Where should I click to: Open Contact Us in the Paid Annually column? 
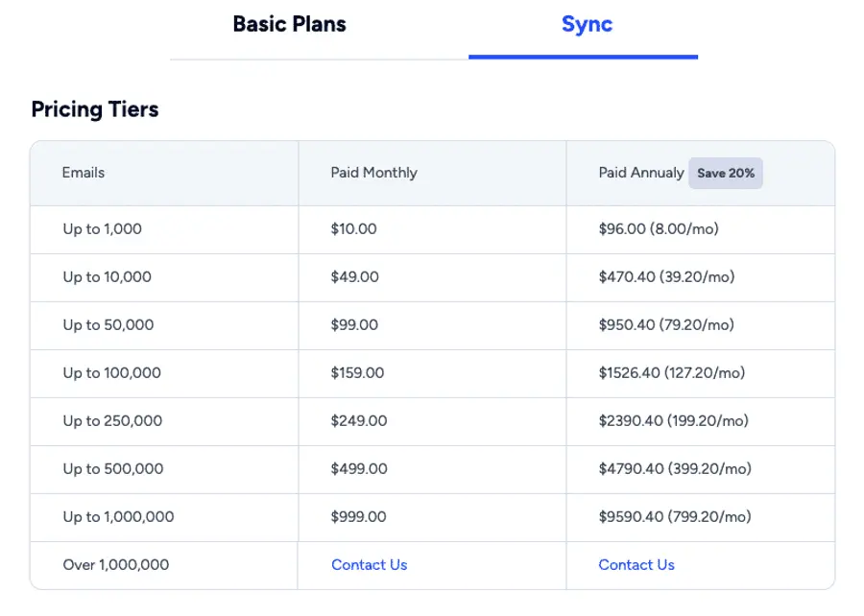tap(636, 565)
